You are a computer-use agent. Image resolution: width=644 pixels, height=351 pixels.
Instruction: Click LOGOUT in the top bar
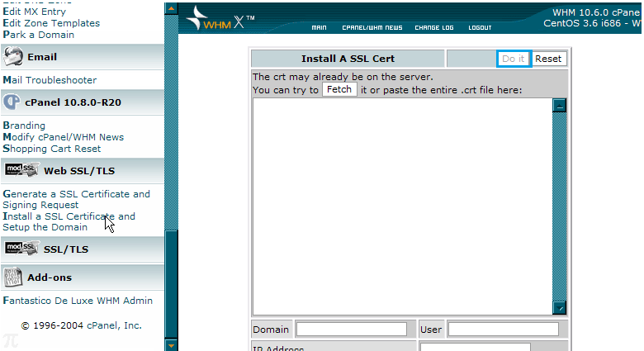(480, 27)
